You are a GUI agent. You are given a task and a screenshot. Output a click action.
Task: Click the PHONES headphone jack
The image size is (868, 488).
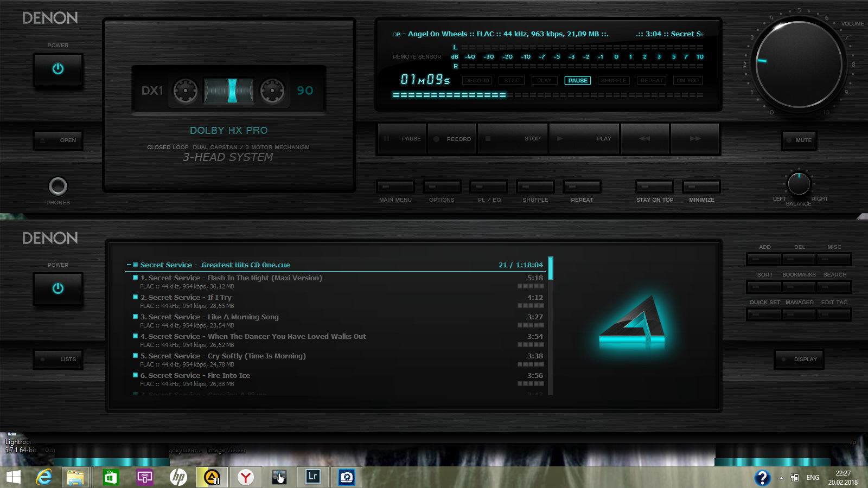click(x=58, y=186)
